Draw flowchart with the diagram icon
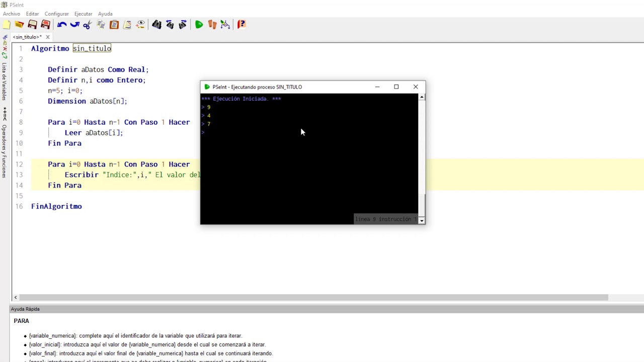Image resolution: width=644 pixels, height=362 pixels. point(225,25)
